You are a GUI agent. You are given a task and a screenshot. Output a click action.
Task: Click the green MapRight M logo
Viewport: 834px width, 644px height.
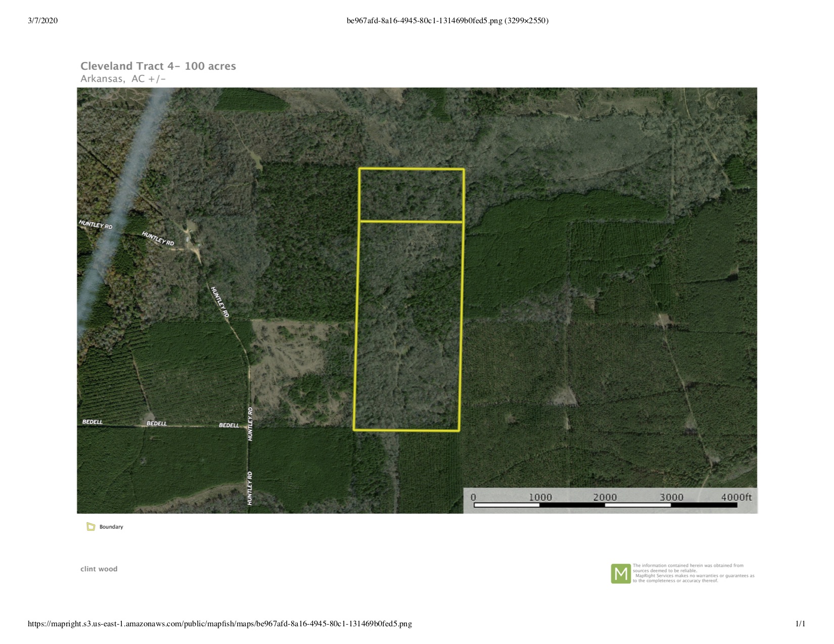[620, 574]
